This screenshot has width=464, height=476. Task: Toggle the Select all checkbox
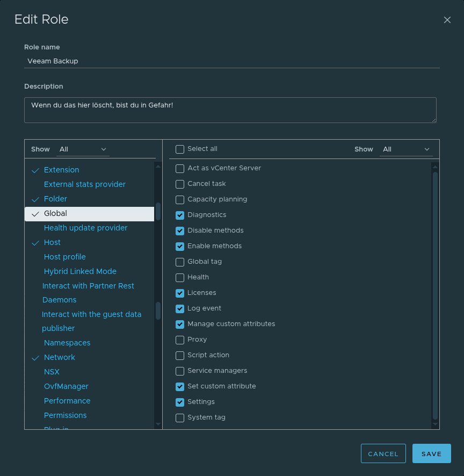click(180, 149)
